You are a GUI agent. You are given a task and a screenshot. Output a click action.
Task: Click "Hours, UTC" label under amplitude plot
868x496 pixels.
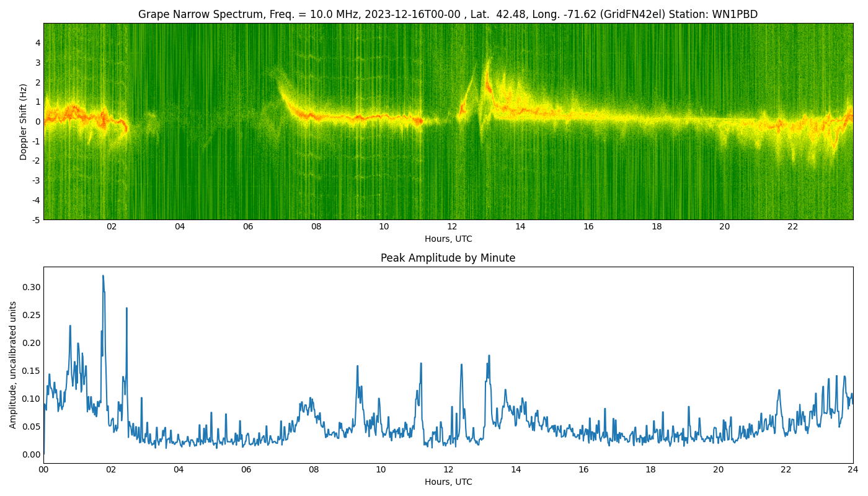coord(448,482)
